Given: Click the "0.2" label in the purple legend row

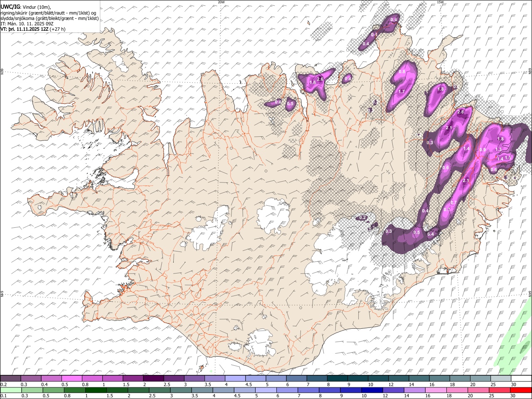Looking at the screenshot, I should (x=3, y=384).
